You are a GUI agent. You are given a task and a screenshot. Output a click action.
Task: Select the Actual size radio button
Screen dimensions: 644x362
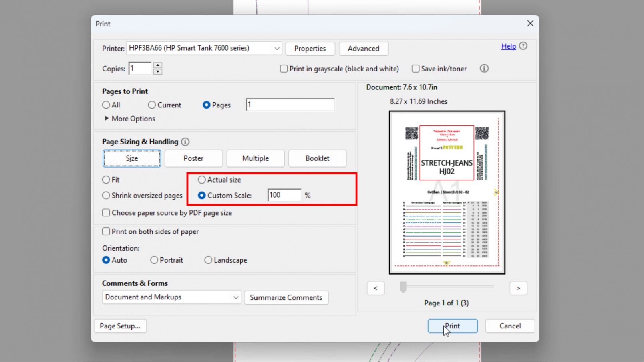click(201, 180)
